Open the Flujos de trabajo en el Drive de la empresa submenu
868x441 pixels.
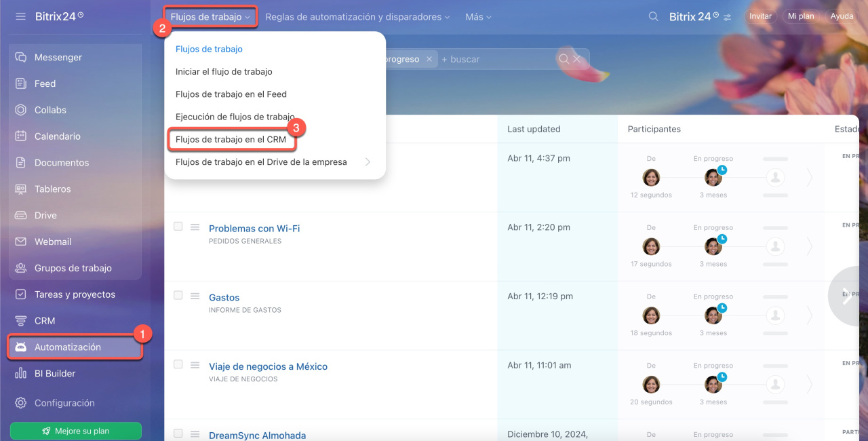point(275,162)
